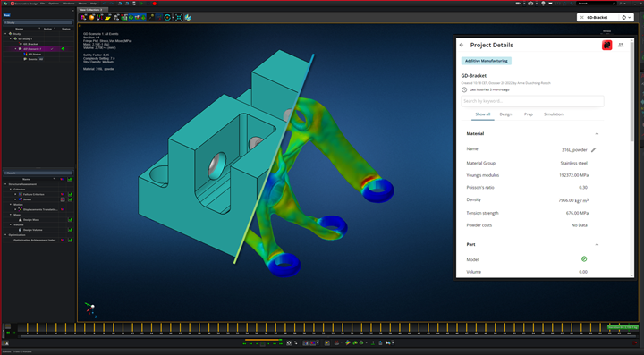Click the green Model status icon in Part section

tap(584, 259)
